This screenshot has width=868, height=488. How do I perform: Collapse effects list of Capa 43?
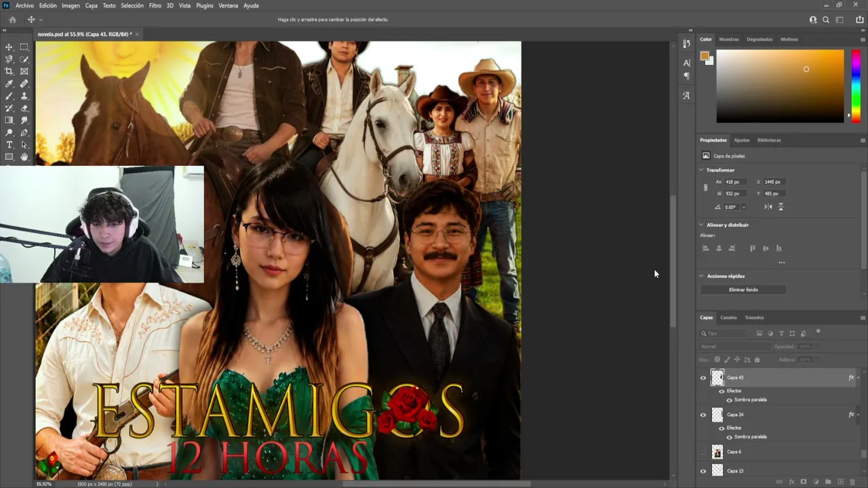coord(858,378)
